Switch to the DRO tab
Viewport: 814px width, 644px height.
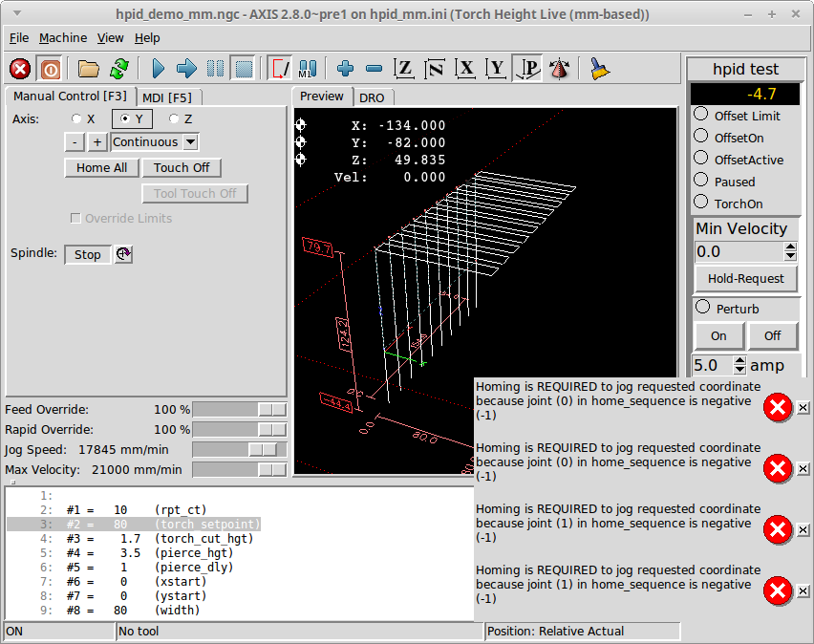372,97
